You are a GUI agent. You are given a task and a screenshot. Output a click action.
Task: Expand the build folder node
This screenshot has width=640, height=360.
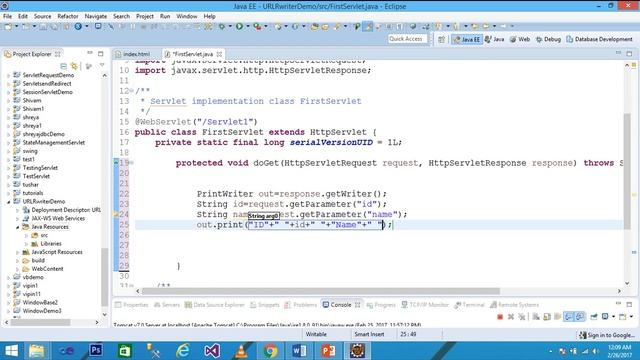click(x=18, y=261)
